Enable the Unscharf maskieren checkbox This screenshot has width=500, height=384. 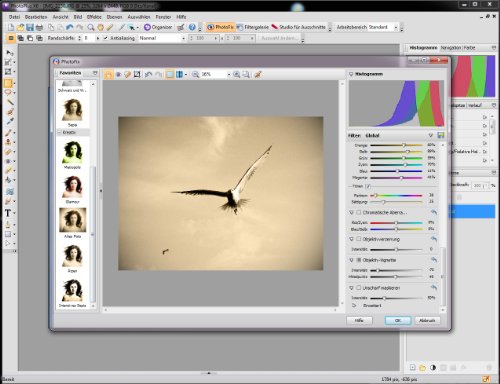pos(359,287)
